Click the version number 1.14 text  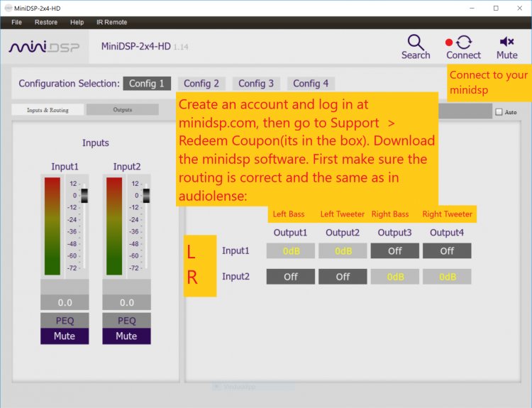pyautogui.click(x=181, y=47)
